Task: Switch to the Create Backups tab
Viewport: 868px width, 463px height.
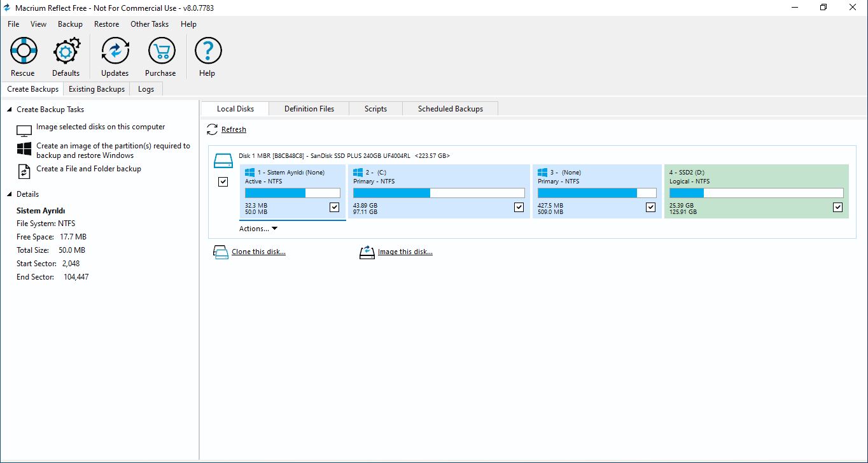Action: coord(32,89)
